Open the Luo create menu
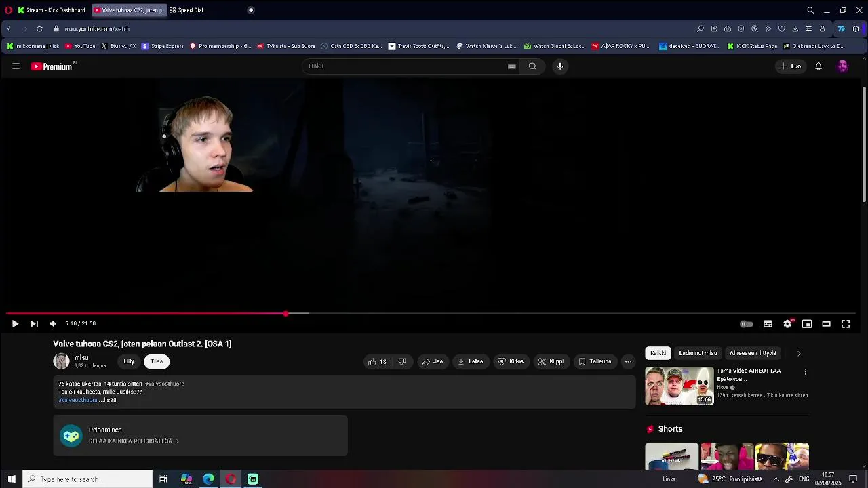The image size is (868, 488). tap(791, 66)
